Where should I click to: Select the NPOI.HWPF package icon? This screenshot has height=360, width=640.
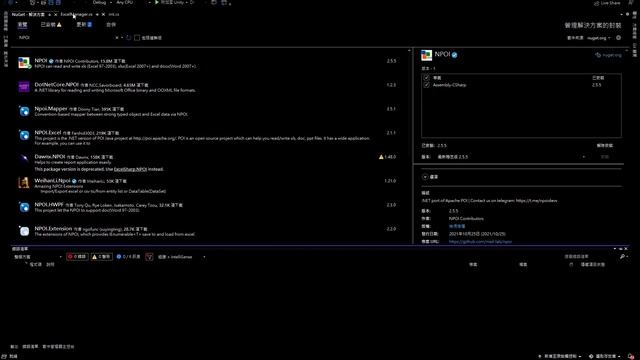coord(24,207)
